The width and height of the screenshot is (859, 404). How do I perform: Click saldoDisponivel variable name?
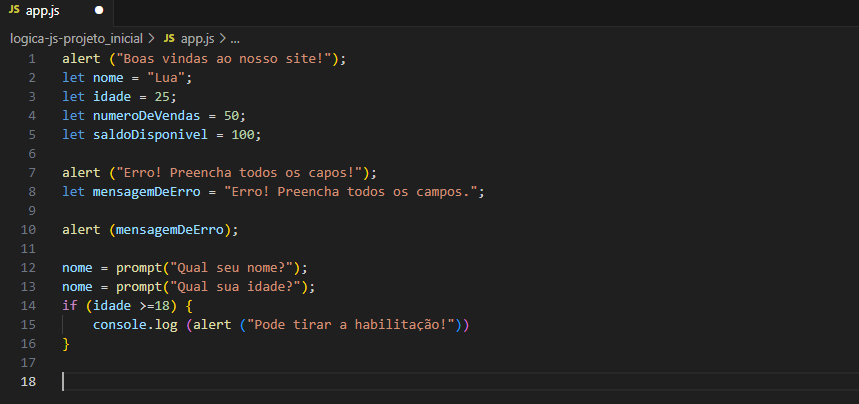[150, 135]
